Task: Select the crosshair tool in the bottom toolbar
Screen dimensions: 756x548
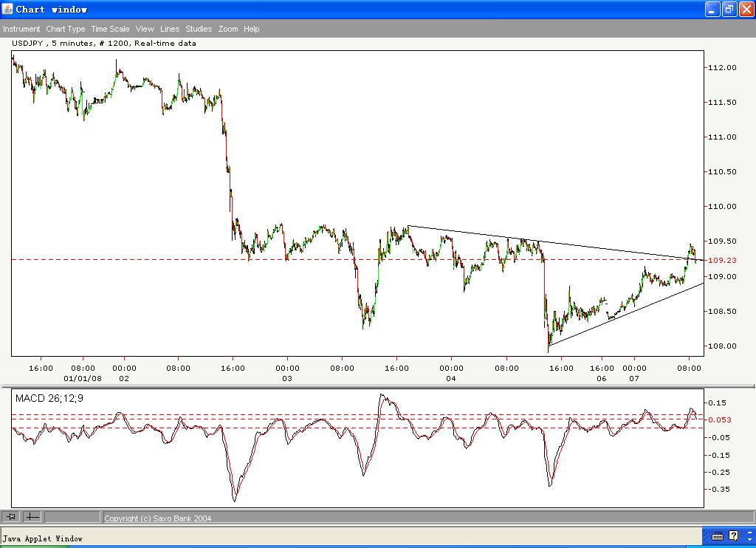Action: (32, 517)
